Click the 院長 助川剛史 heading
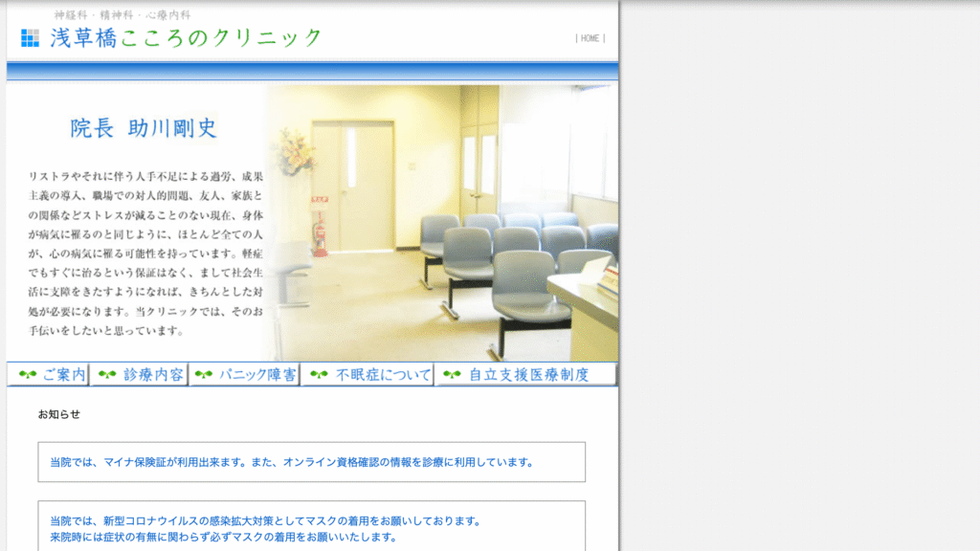Screen dimensions: 980x551 (x=144, y=128)
